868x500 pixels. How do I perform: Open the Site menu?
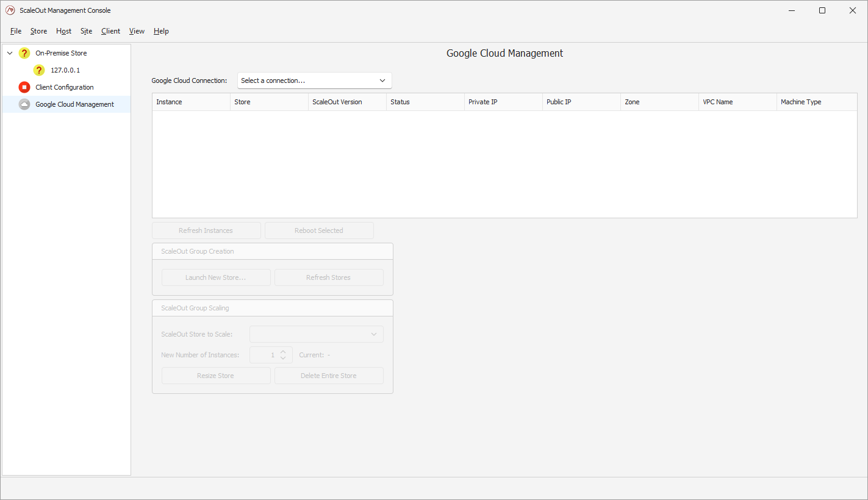pyautogui.click(x=87, y=31)
